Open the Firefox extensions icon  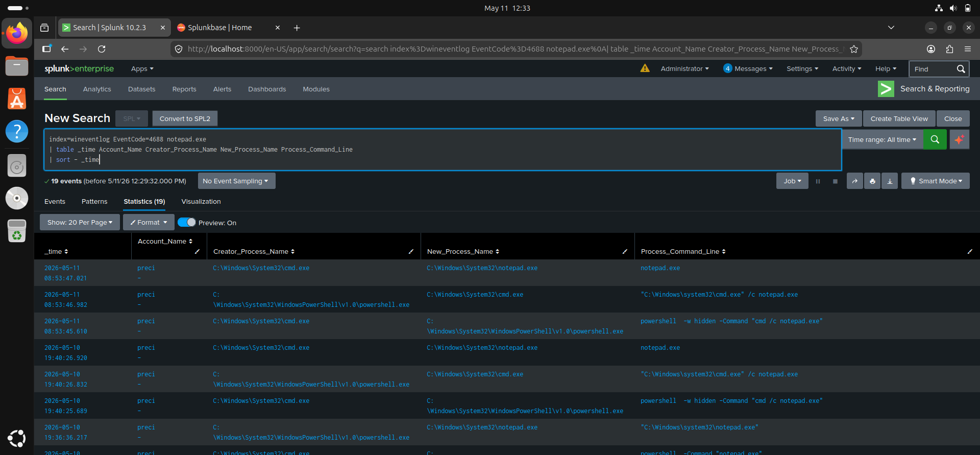(x=949, y=49)
